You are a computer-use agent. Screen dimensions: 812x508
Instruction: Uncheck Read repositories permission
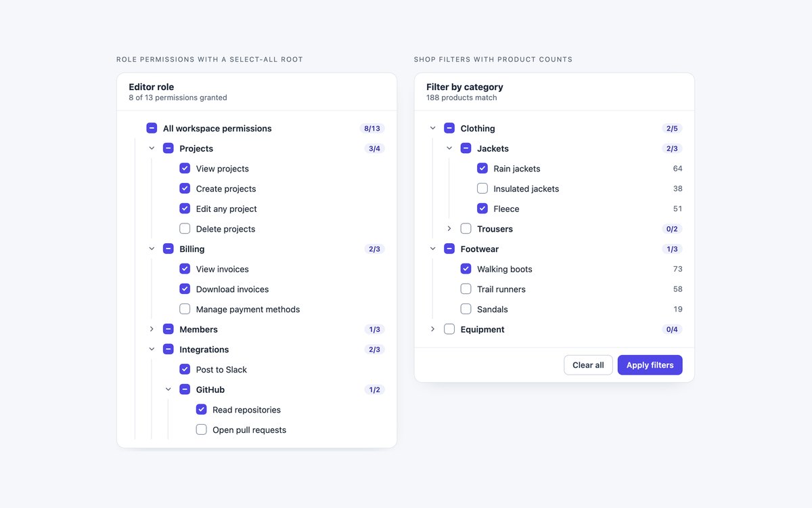pos(202,409)
